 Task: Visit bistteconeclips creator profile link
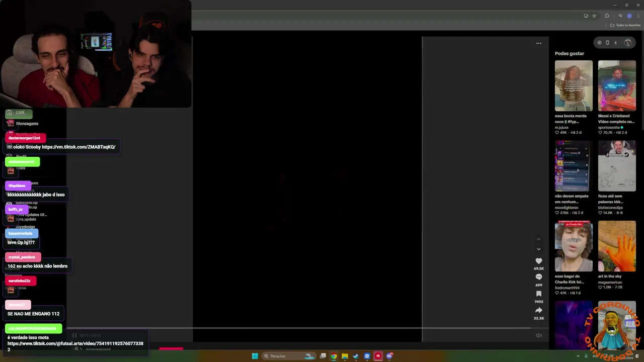tap(610, 208)
